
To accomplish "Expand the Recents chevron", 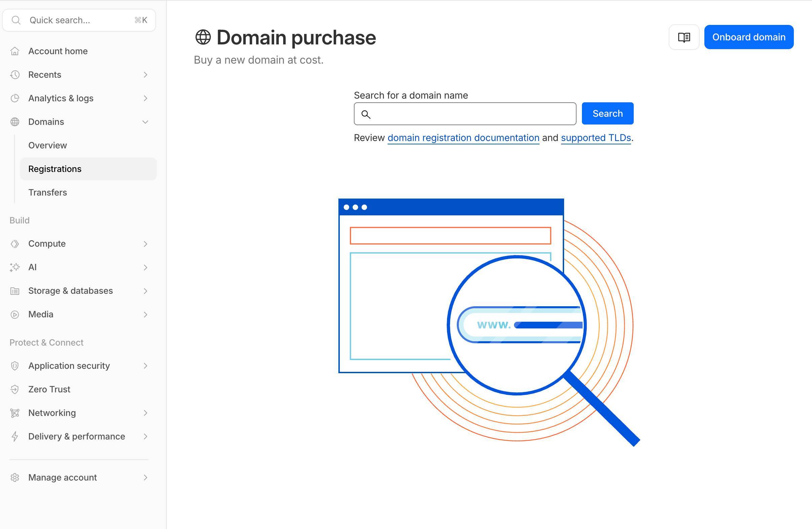I will pyautogui.click(x=145, y=75).
